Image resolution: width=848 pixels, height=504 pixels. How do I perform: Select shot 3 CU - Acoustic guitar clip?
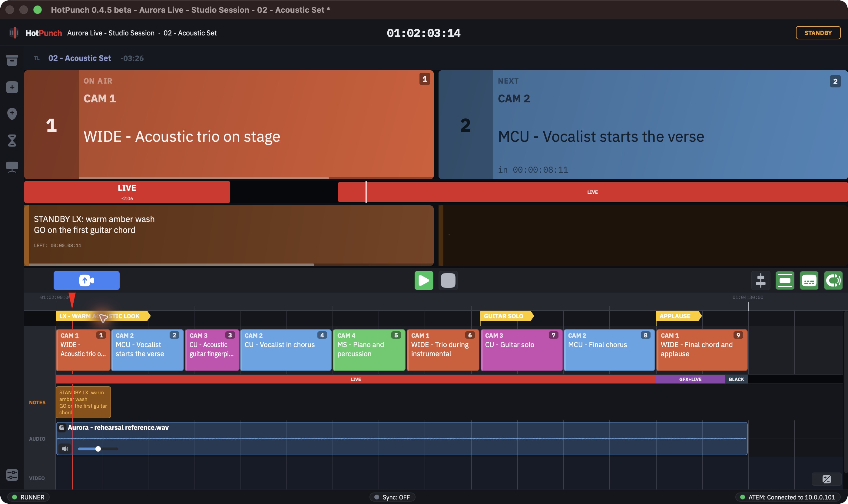pyautogui.click(x=212, y=350)
